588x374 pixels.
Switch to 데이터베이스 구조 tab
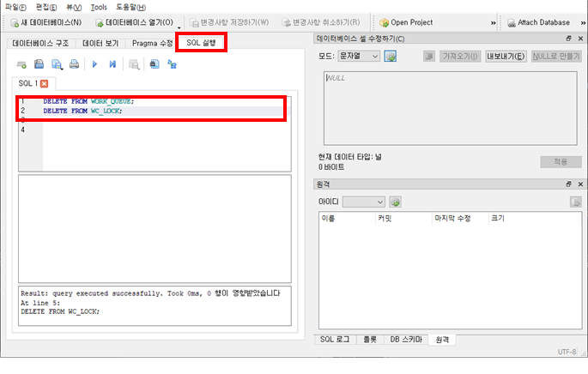(40, 44)
